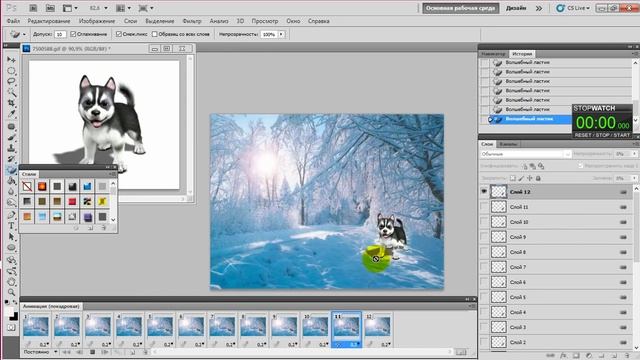Select the Brush tool
The image size is (640, 360).
(11, 138)
